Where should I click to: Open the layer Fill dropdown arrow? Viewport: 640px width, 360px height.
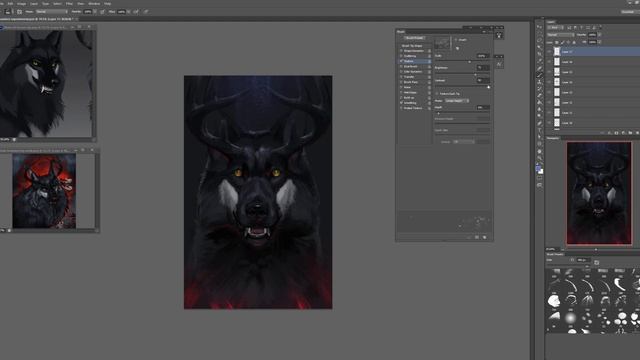point(600,42)
